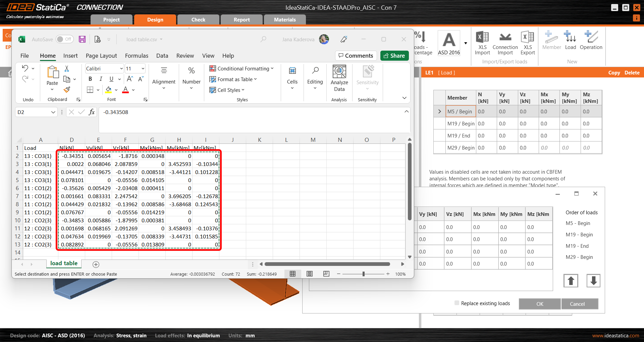Toggle bold formatting

click(x=90, y=79)
